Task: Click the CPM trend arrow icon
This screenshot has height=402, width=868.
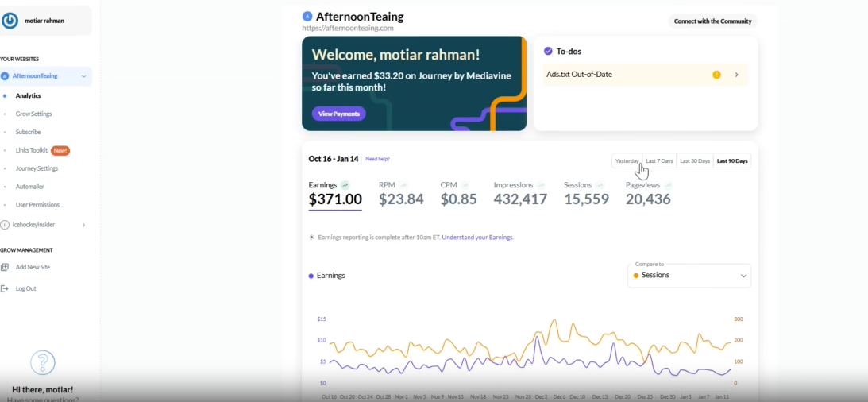Action: [x=465, y=185]
